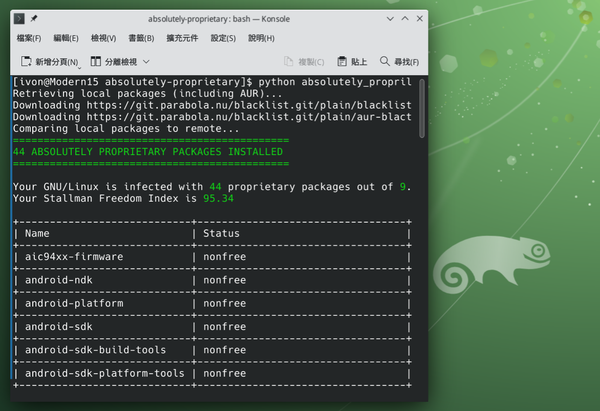Click 'aic94xx-firmware' in the table
Screen dimensions: 600x411
point(74,257)
